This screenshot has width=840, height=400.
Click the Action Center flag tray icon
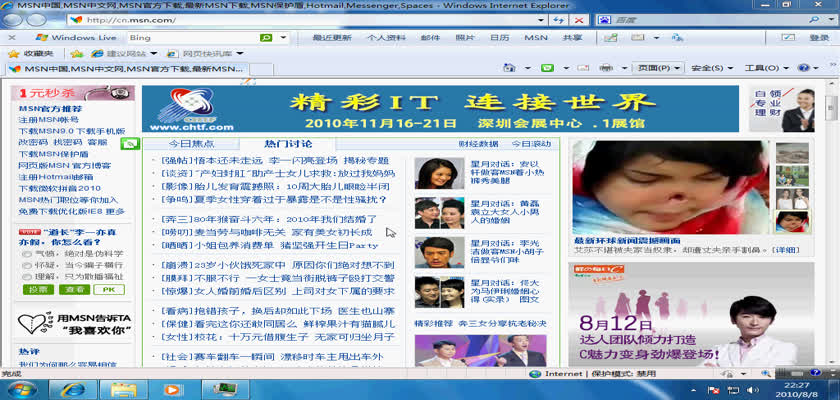coord(714,390)
